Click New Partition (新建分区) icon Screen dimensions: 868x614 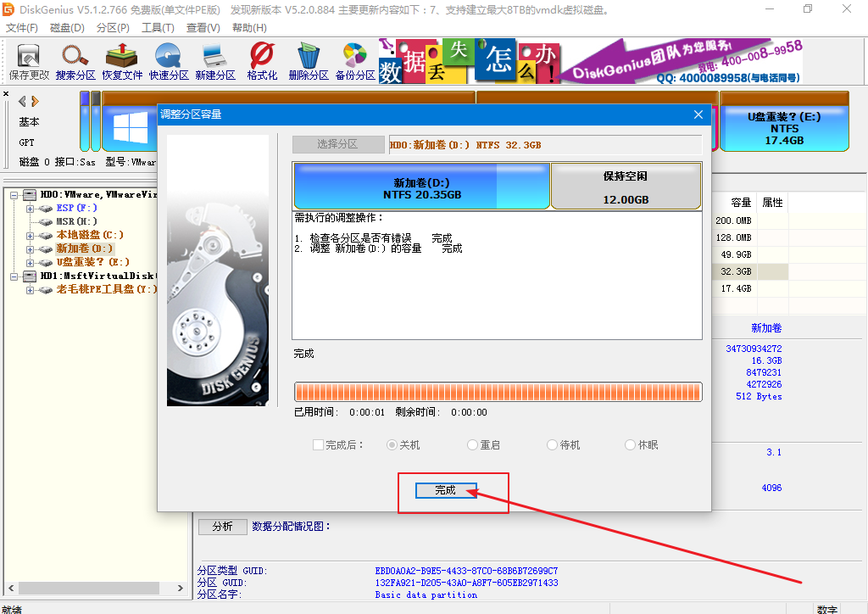click(x=214, y=61)
